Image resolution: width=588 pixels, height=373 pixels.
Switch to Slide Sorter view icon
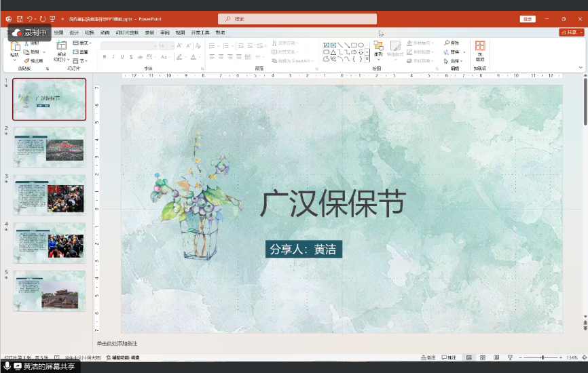tap(483, 357)
